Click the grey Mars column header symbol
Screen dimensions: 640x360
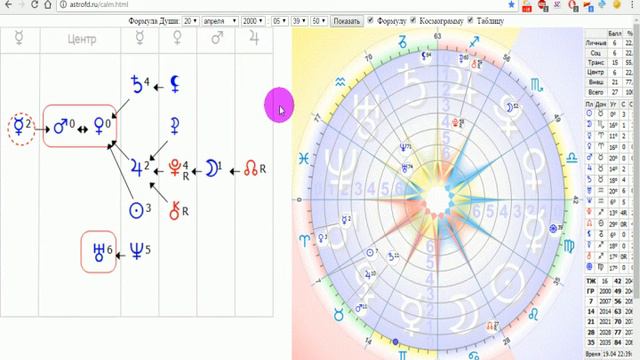tap(217, 38)
